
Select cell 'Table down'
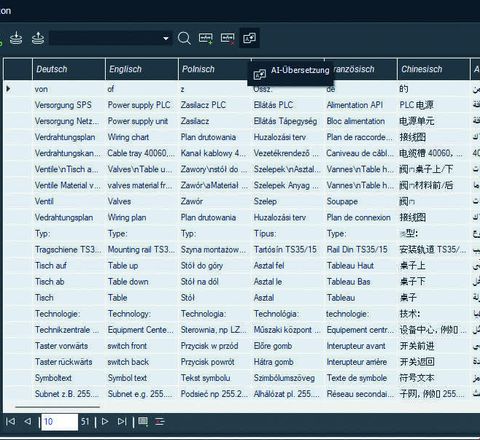coord(142,282)
